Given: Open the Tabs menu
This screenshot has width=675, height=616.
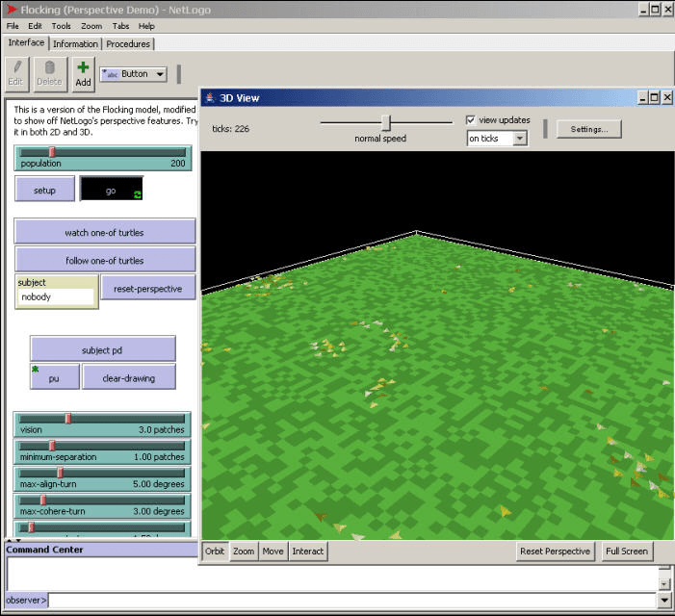Looking at the screenshot, I should tap(121, 26).
